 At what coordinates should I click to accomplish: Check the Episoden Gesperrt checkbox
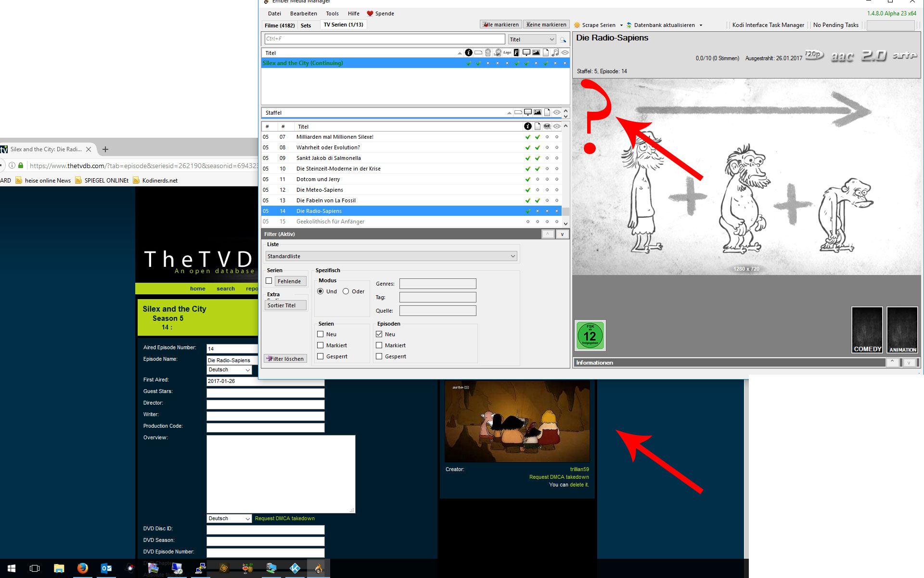coord(379,356)
